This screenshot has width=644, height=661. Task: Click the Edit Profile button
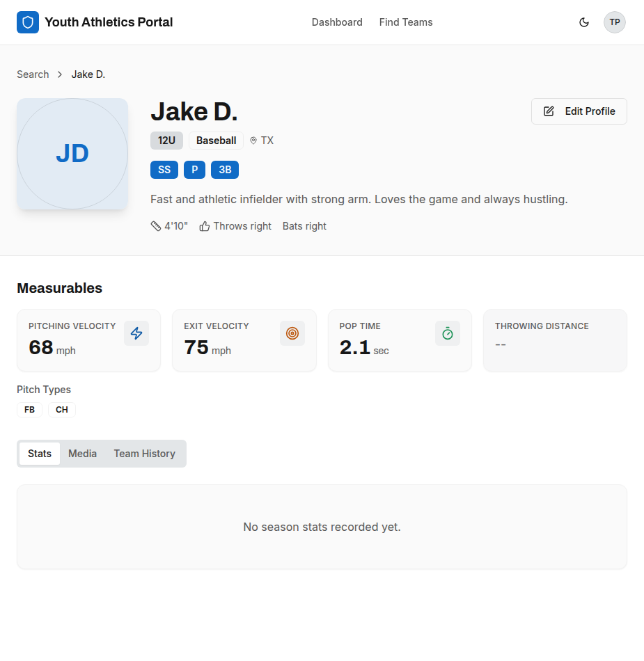coord(579,111)
